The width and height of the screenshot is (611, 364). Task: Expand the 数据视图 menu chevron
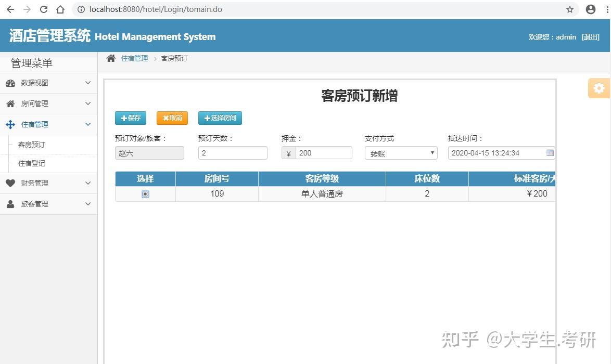pyautogui.click(x=88, y=83)
